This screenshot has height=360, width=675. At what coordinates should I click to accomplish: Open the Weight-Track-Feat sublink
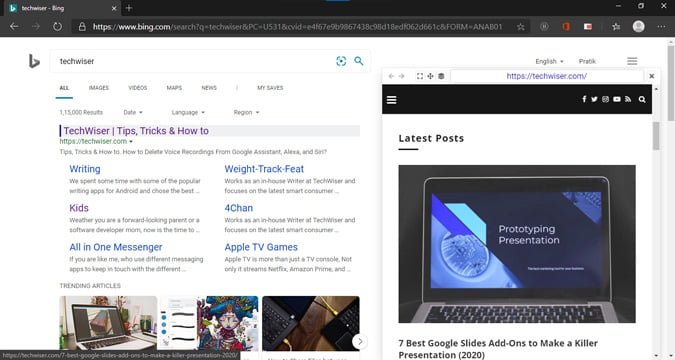pos(264,169)
